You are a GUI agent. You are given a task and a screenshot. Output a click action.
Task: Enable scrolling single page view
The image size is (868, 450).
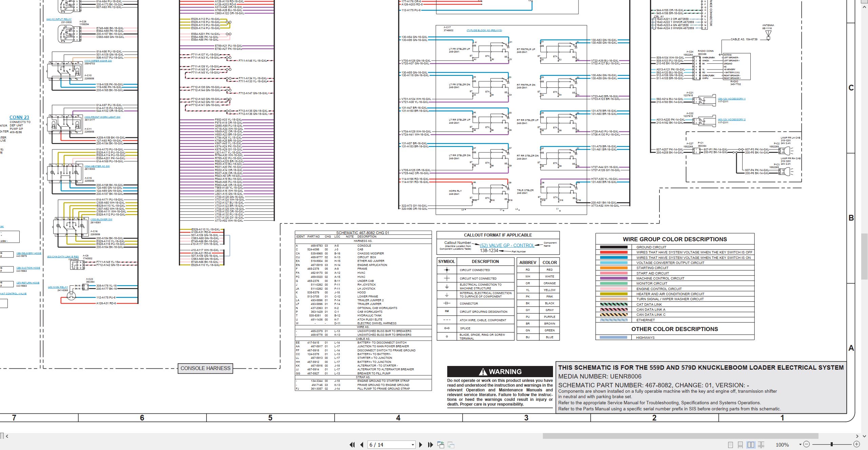point(741,445)
